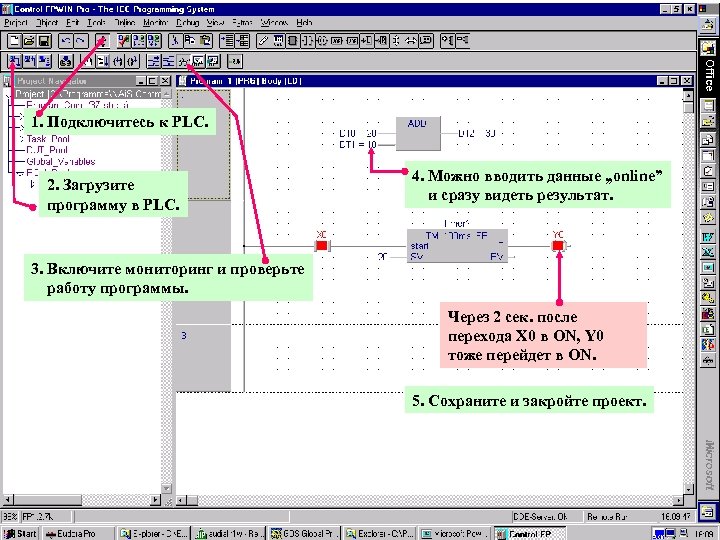Click down arrow of Navigator vertical scrollbar
This screenshot has height=540, width=720.
pos(166,489)
